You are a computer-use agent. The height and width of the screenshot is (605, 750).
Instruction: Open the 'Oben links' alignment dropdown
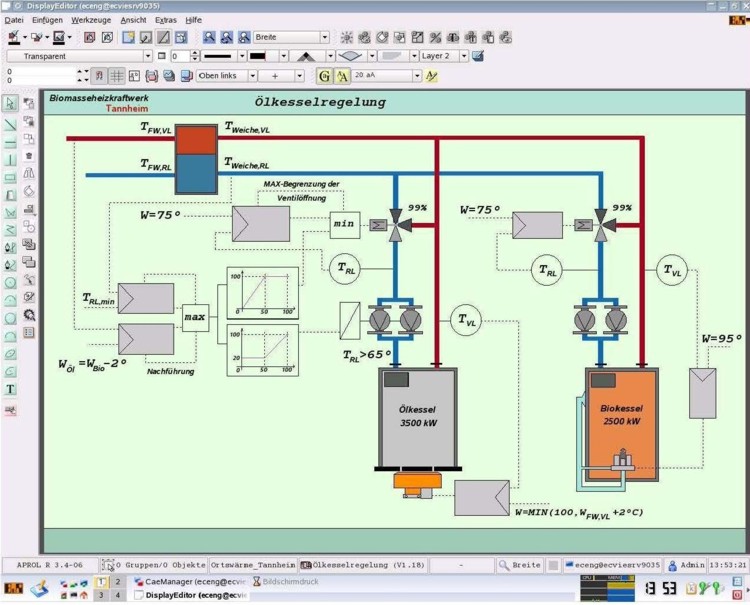coord(252,76)
